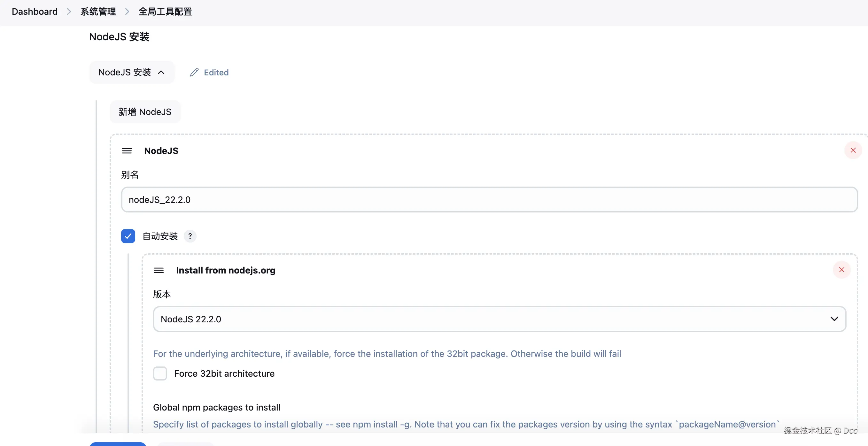Viewport: 868px width, 446px height.
Task: Open the help question mark for 自动安装
Action: point(190,236)
